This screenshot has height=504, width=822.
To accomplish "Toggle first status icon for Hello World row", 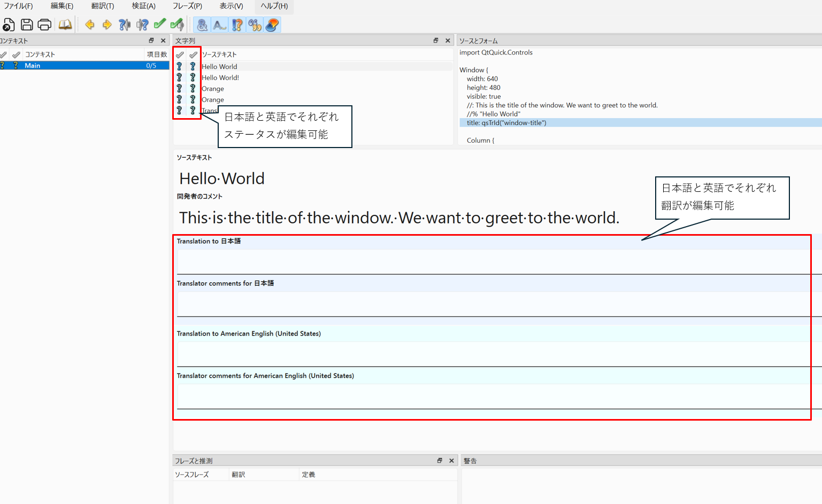I will pyautogui.click(x=179, y=66).
